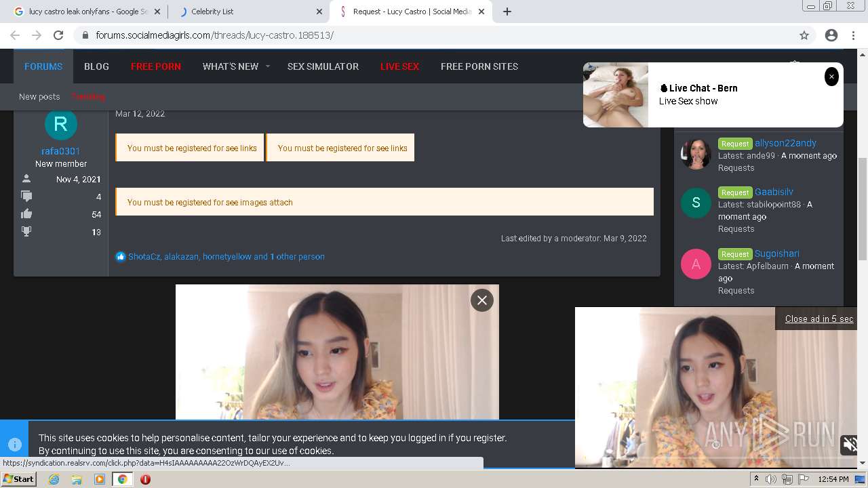Screen dimensions: 868x488
Task: Open the WHAT'S NEW navigation item
Action: (x=230, y=66)
